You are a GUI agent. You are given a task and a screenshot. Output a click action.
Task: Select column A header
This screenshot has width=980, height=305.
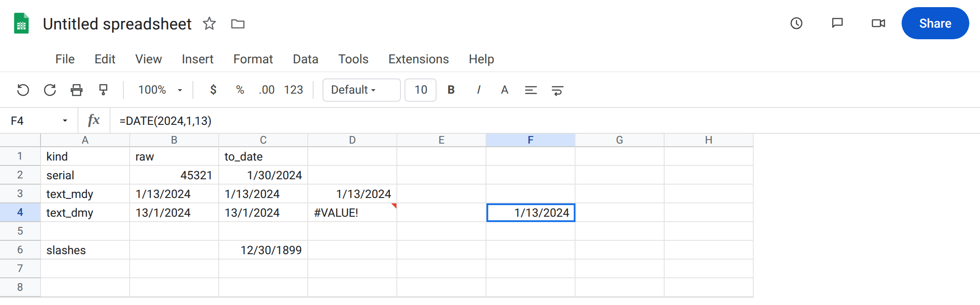[85, 140]
